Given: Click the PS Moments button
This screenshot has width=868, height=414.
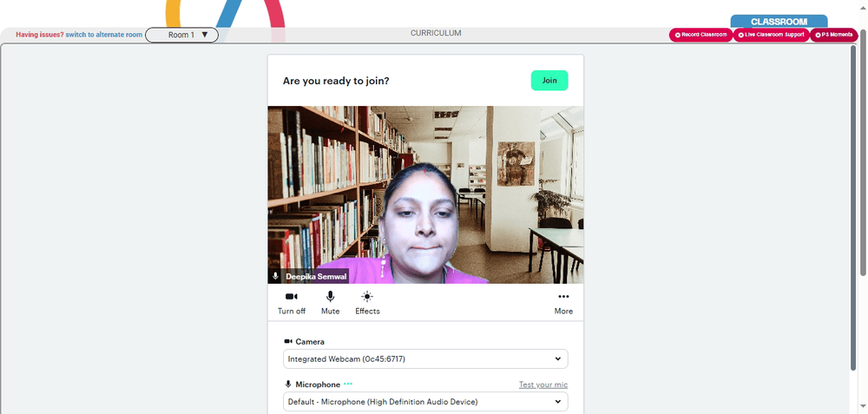Looking at the screenshot, I should click(833, 35).
